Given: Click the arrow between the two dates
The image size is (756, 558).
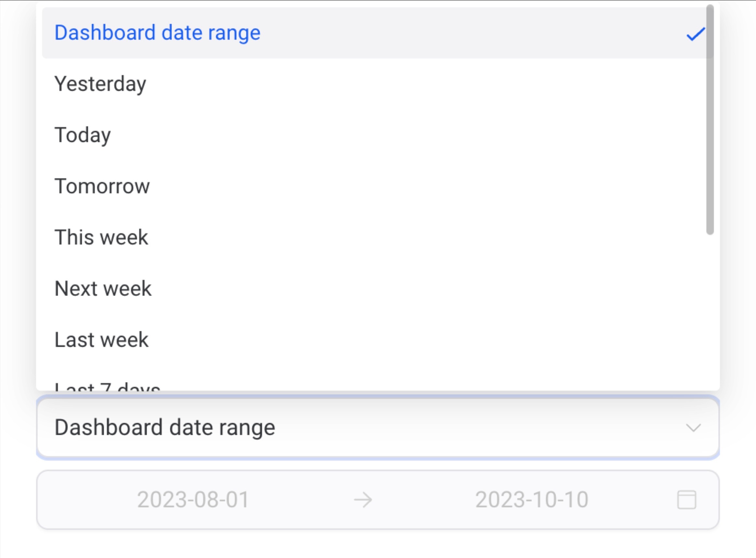Looking at the screenshot, I should click(363, 500).
